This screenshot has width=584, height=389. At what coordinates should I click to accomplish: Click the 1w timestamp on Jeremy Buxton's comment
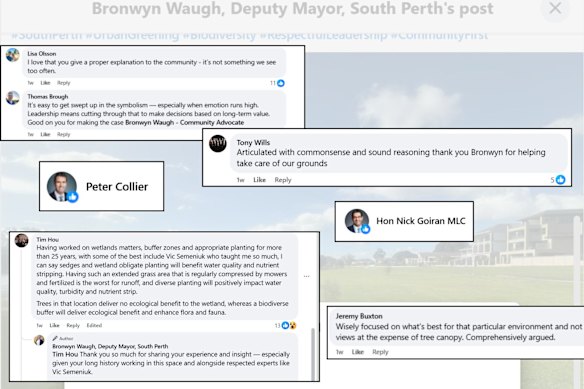(x=339, y=352)
